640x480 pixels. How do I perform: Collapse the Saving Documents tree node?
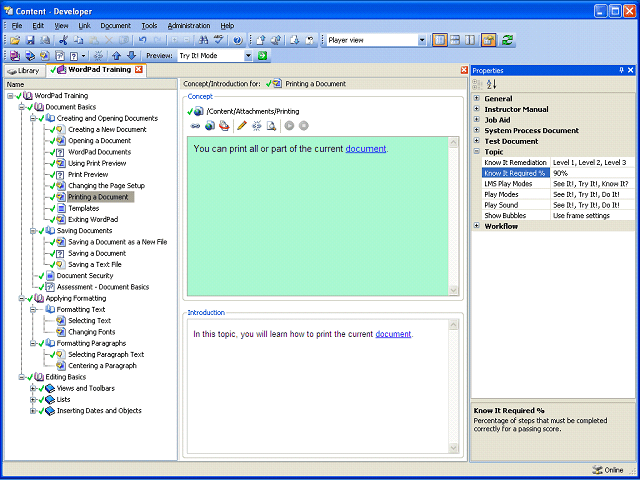pos(33,231)
